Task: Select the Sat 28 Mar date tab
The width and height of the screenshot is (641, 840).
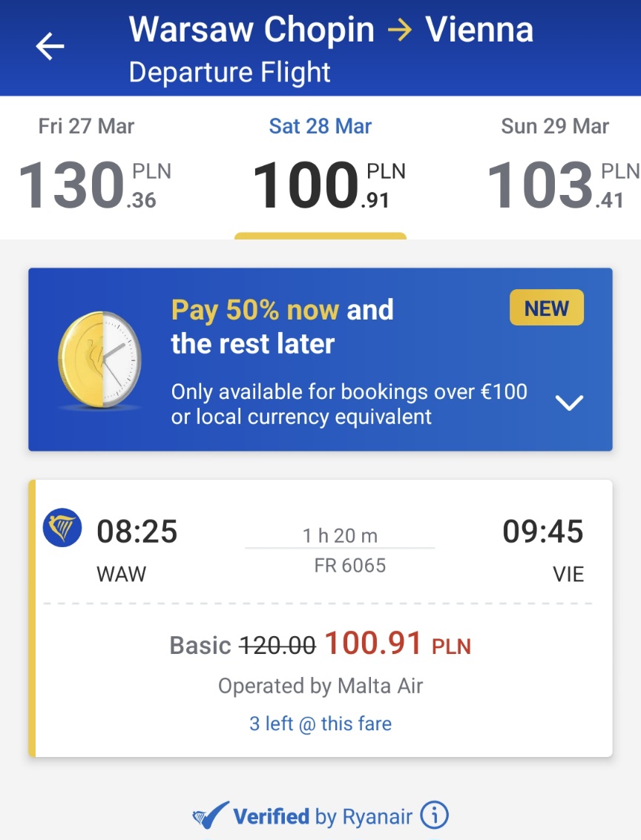Action: 320,127
